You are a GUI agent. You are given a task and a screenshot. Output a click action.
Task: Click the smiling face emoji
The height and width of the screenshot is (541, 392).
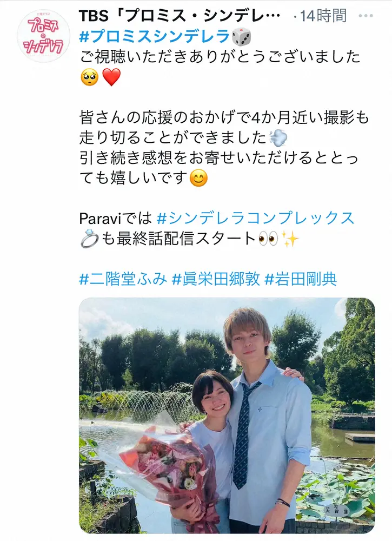(198, 179)
